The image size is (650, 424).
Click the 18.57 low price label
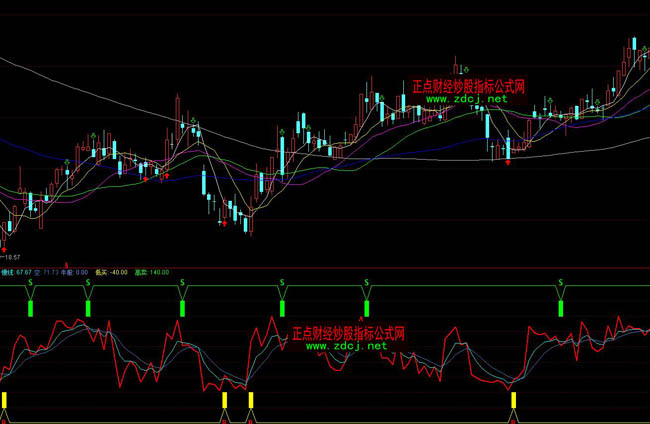pos(12,258)
